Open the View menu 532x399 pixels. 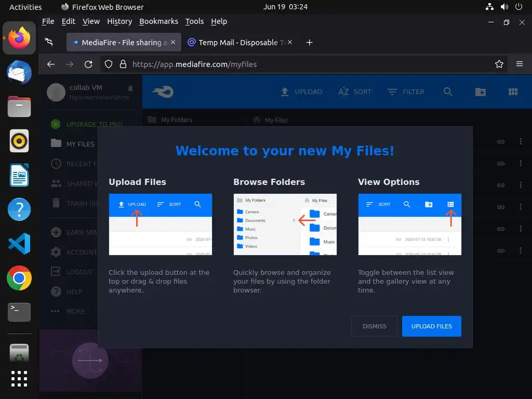click(x=91, y=21)
